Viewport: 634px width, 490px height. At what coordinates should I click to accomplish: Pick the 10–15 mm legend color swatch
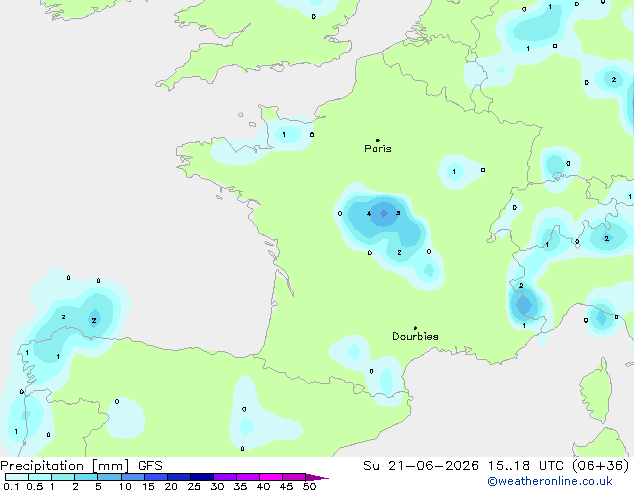(x=133, y=477)
